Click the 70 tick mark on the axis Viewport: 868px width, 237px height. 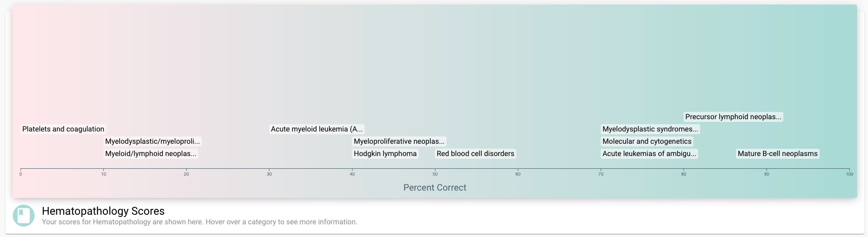(601, 174)
